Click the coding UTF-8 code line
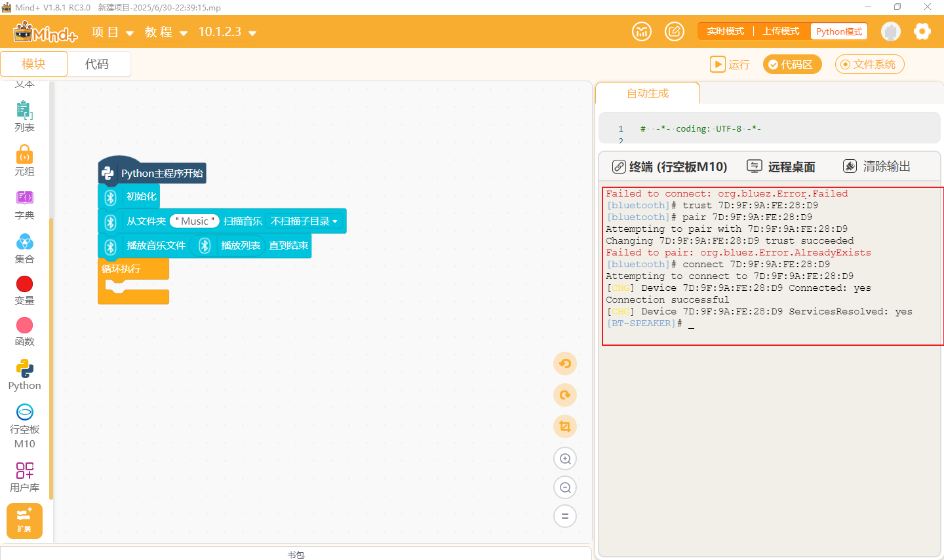 tap(700, 129)
